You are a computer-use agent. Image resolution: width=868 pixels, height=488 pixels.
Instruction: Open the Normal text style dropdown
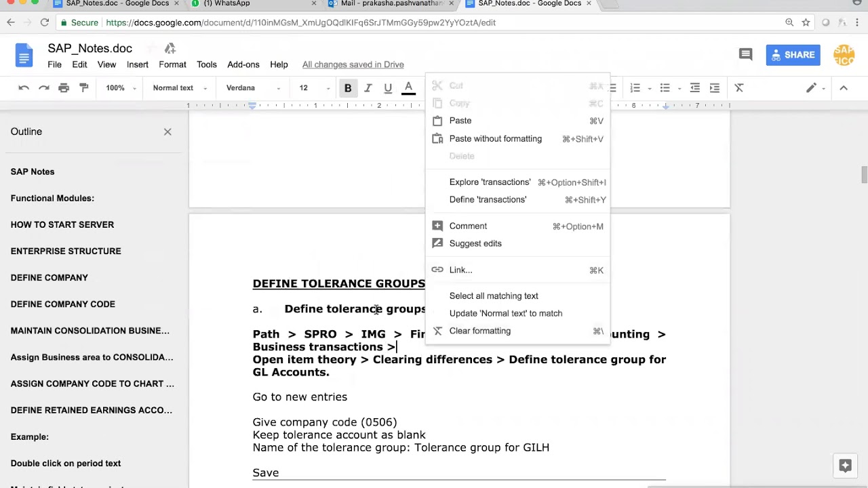(x=180, y=88)
